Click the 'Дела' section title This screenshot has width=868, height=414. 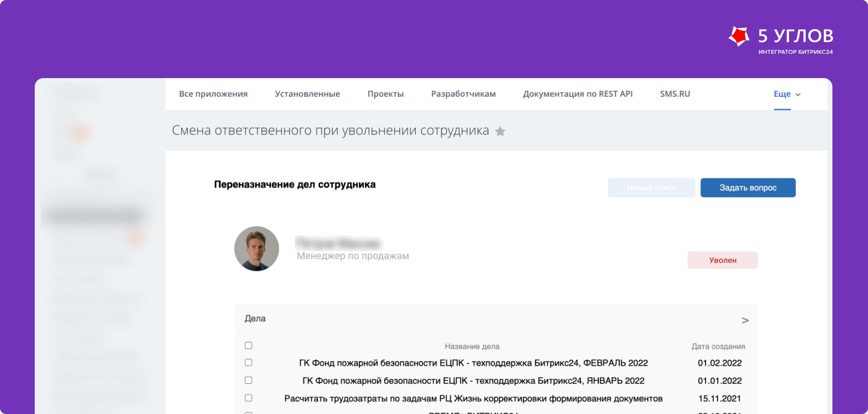255,319
